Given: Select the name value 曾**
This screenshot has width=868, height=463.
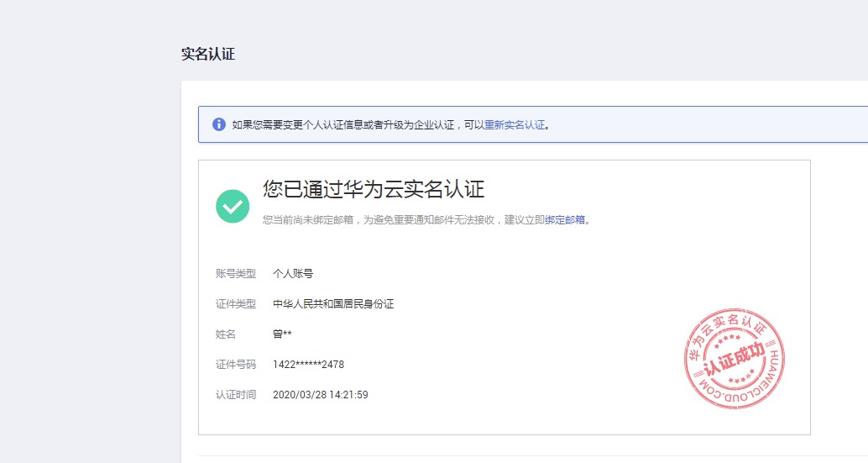Looking at the screenshot, I should pyautogui.click(x=282, y=334).
